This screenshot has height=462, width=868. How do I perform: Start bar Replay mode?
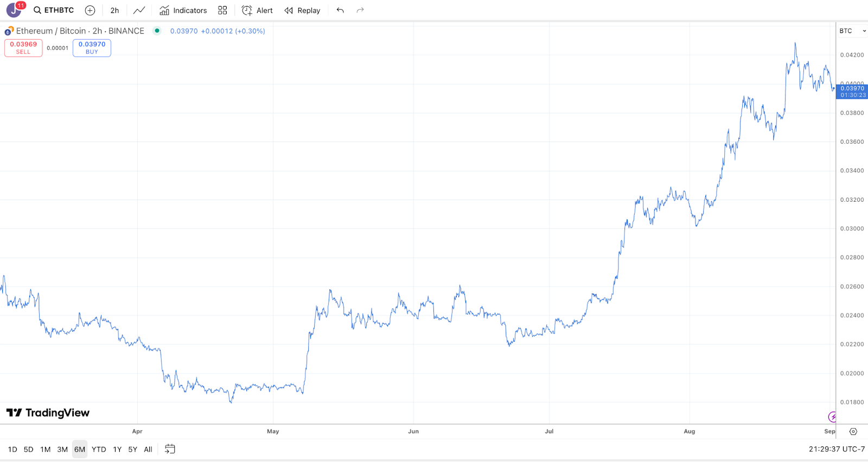(302, 10)
